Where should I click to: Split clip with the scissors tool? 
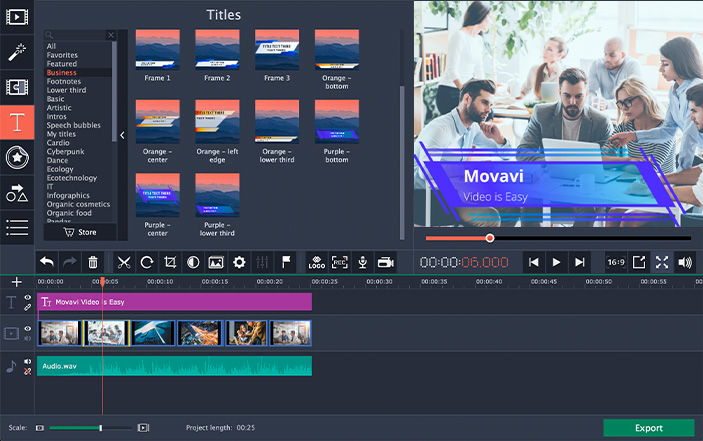point(124,262)
